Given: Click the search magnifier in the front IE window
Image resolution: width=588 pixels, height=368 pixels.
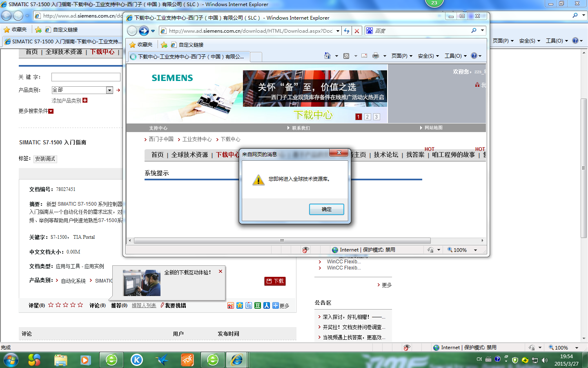Looking at the screenshot, I should tap(474, 31).
